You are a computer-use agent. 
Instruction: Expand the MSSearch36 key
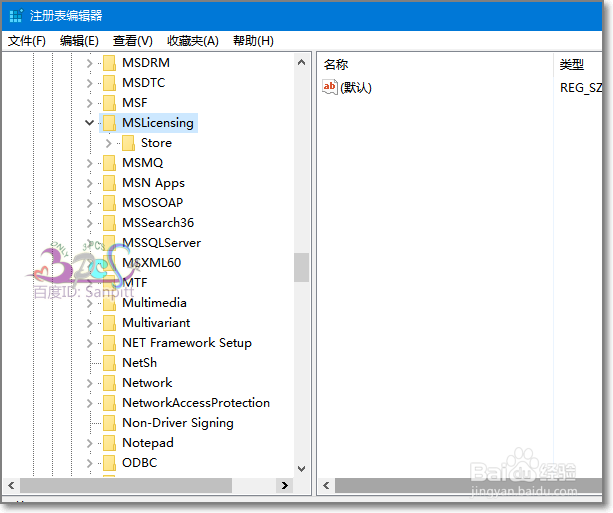point(90,223)
